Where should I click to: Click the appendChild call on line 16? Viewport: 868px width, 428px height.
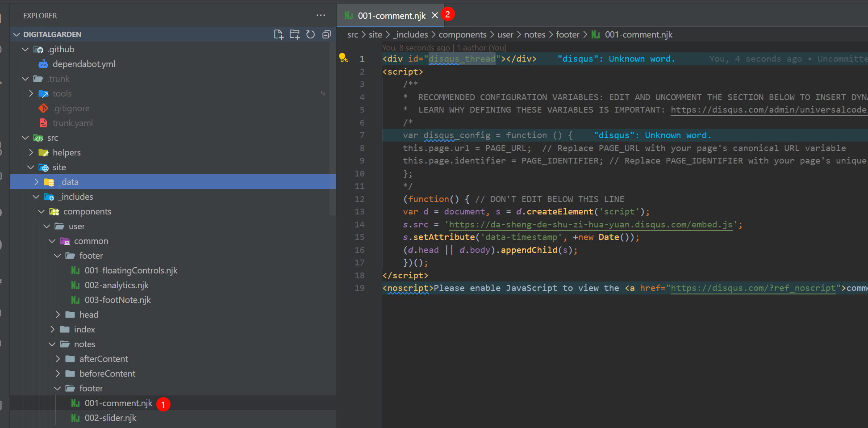pyautogui.click(x=529, y=250)
